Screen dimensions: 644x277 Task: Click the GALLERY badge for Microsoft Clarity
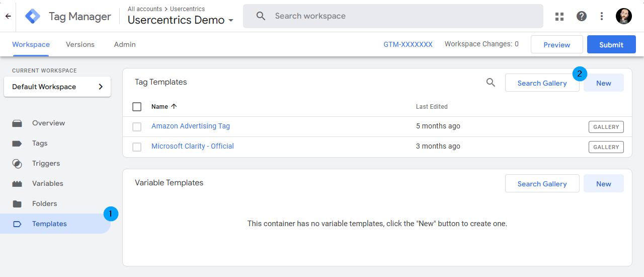tap(606, 147)
